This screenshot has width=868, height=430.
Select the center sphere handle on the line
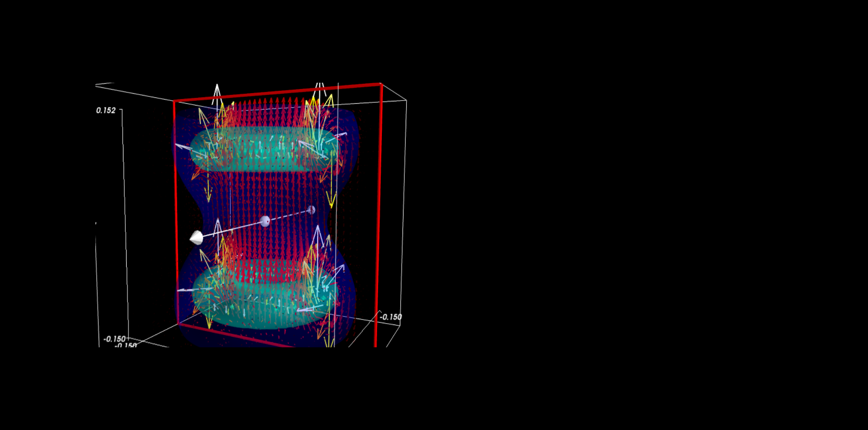(x=266, y=221)
